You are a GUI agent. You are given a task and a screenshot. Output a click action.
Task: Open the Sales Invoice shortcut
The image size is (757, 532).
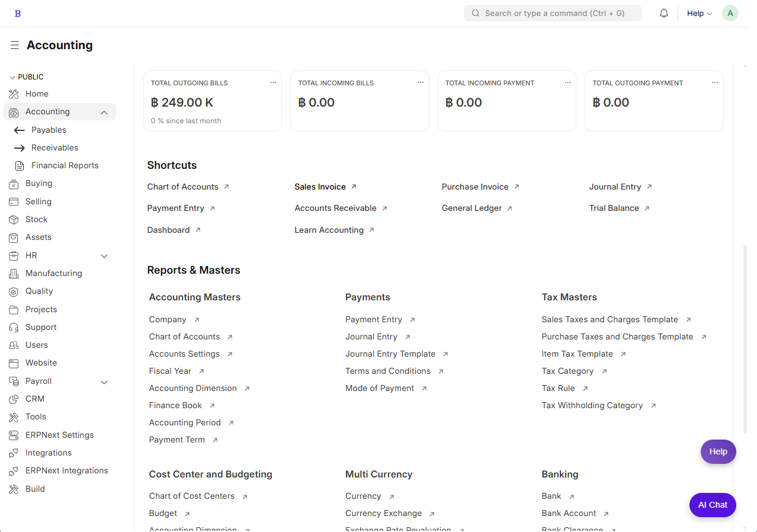(320, 187)
